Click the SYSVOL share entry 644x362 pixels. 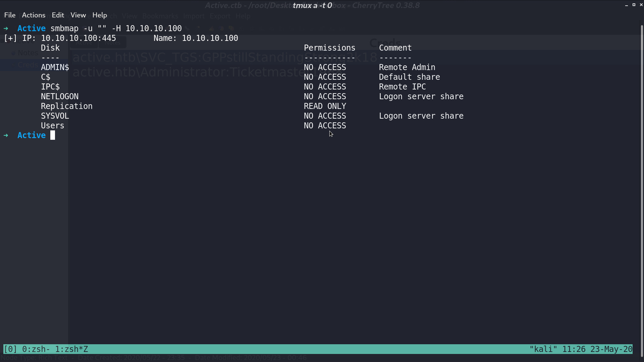pyautogui.click(x=55, y=116)
